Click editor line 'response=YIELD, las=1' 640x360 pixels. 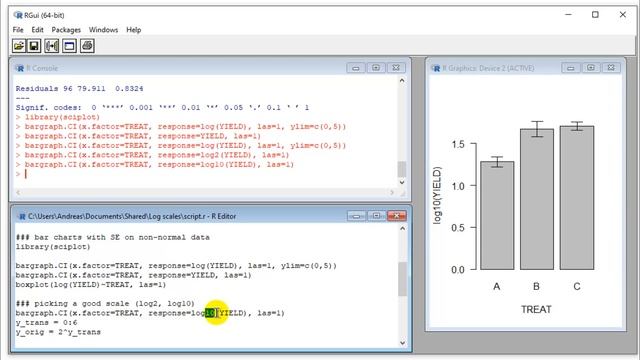(x=133, y=276)
